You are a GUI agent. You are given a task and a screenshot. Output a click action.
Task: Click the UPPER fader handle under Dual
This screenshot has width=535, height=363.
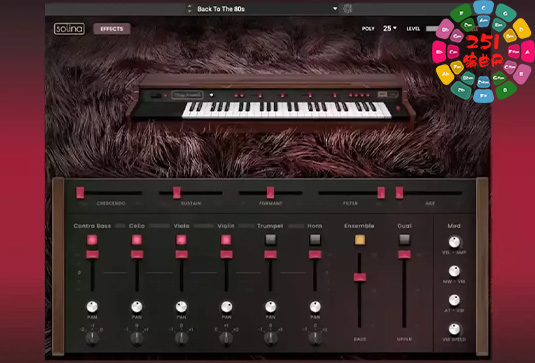pos(404,255)
